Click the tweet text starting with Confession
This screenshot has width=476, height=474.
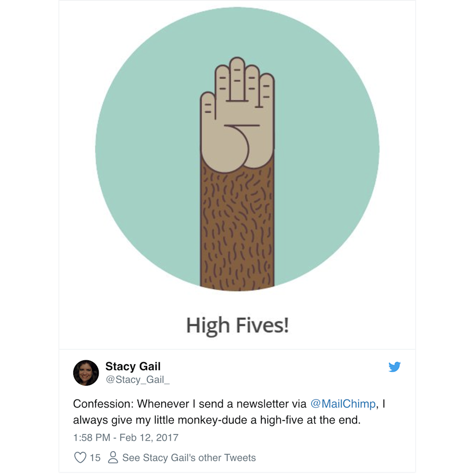click(x=229, y=412)
